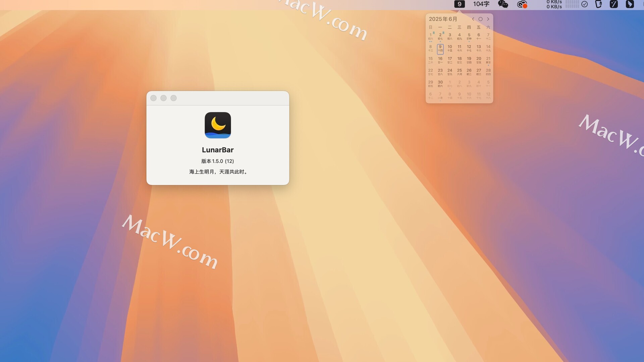Select today's date 9 十四
Screen dimensions: 644x362
coord(440,49)
